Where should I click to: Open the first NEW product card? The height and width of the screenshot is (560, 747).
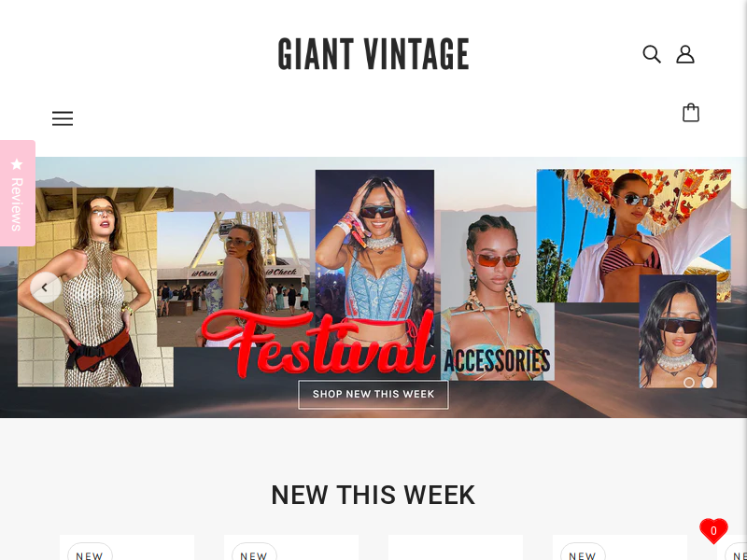click(x=127, y=547)
